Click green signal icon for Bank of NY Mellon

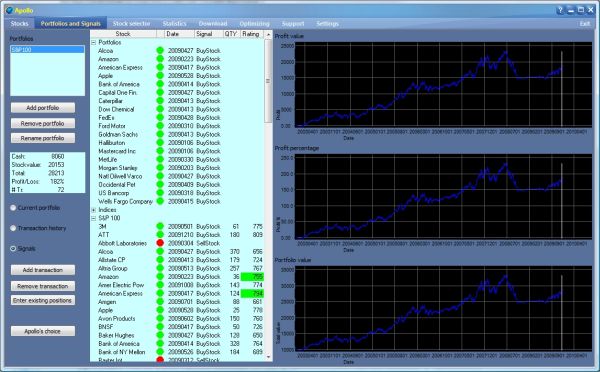click(x=160, y=352)
